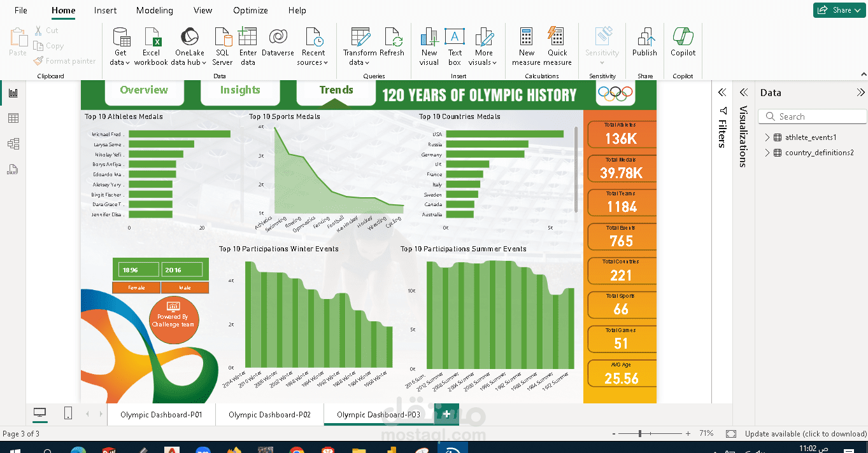Click the zoom in plus button
Image resolution: width=868 pixels, height=453 pixels.
pos(688,434)
